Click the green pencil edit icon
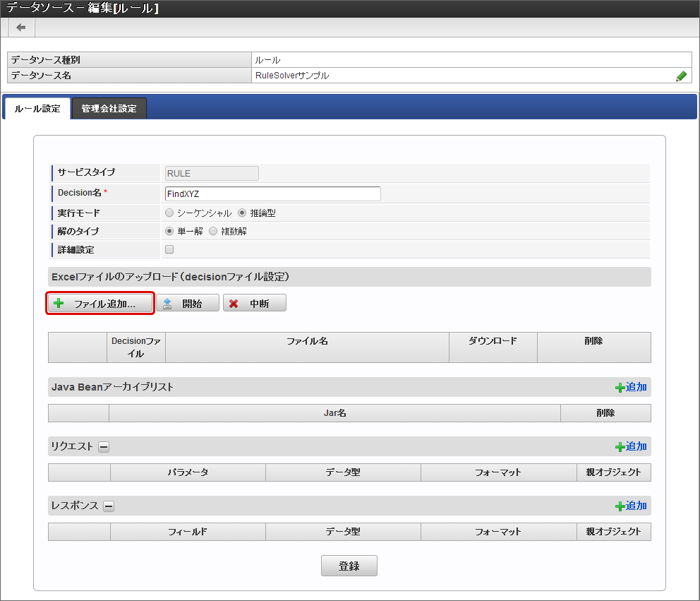700x601 pixels. [x=681, y=76]
